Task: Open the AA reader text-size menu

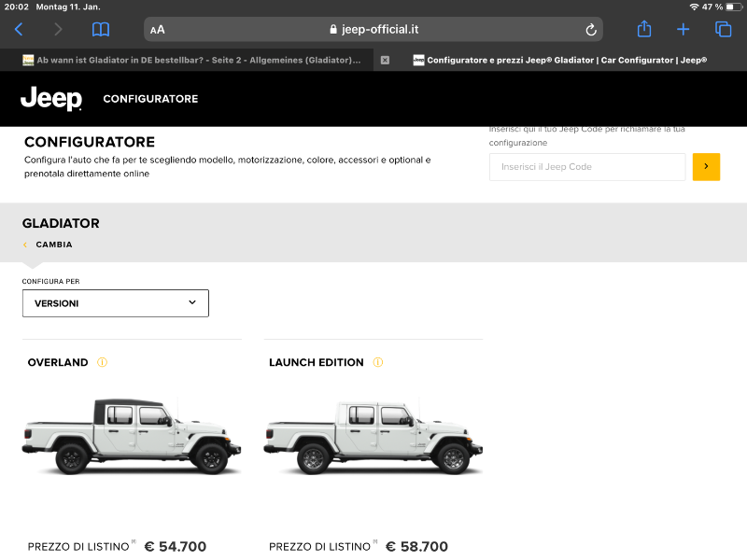Action: point(158,29)
